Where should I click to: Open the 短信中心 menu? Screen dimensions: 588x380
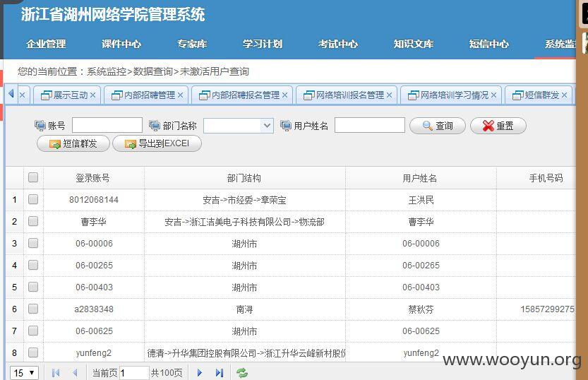pos(489,44)
